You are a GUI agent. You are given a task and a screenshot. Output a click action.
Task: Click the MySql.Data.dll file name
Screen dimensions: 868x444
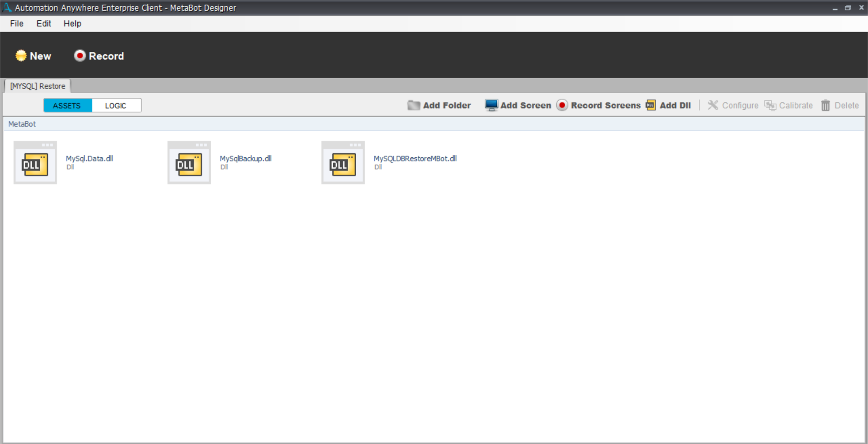[90, 159]
